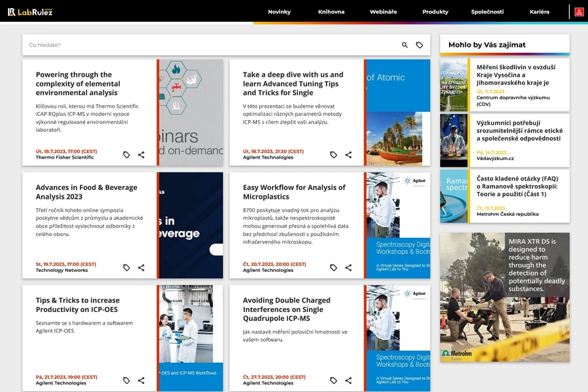Click tag icon on Easy Workflow Microplastics card
Image resolution: width=588 pixels, height=392 pixels.
coord(334,267)
